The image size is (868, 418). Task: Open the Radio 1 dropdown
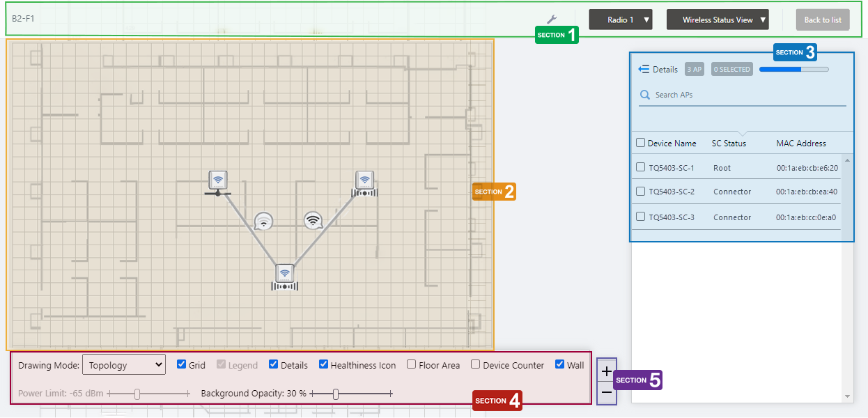point(621,20)
